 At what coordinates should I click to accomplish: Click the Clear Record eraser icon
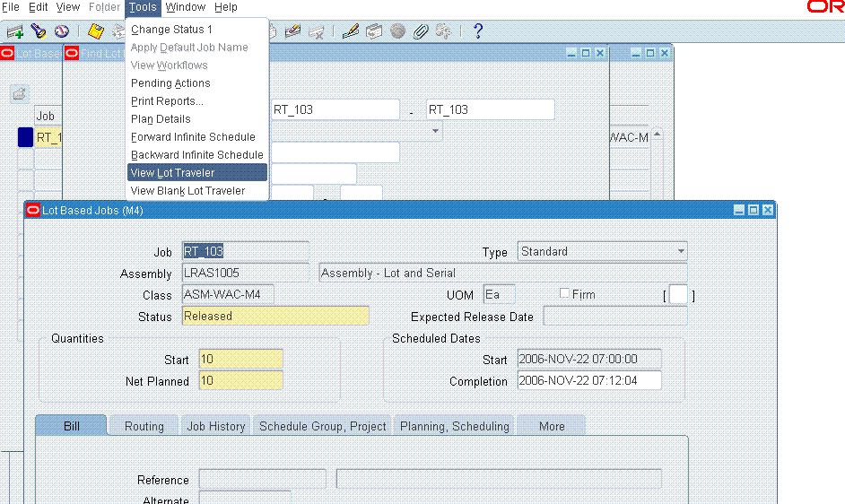pos(292,31)
